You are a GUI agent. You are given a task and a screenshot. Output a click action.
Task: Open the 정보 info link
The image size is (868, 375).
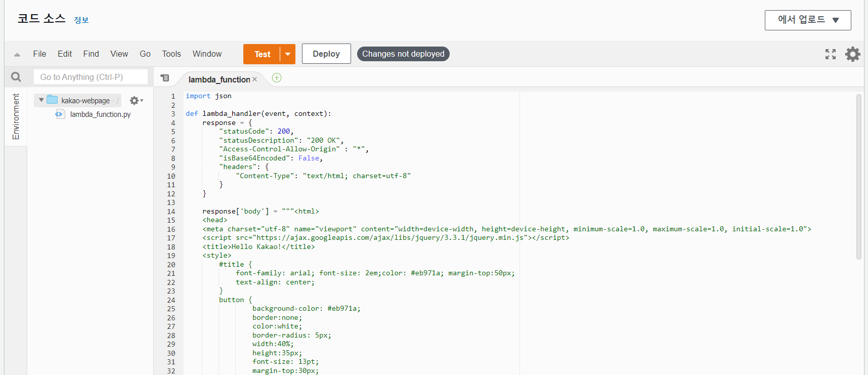click(x=81, y=20)
